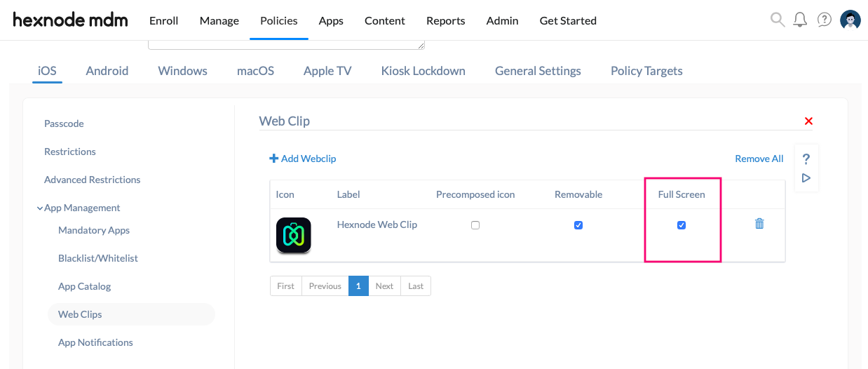Click the Precomposed icon column header
868x369 pixels.
(475, 194)
